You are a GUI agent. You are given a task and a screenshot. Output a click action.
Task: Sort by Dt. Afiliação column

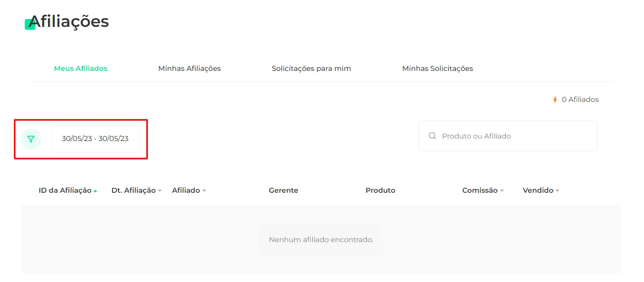click(x=136, y=190)
